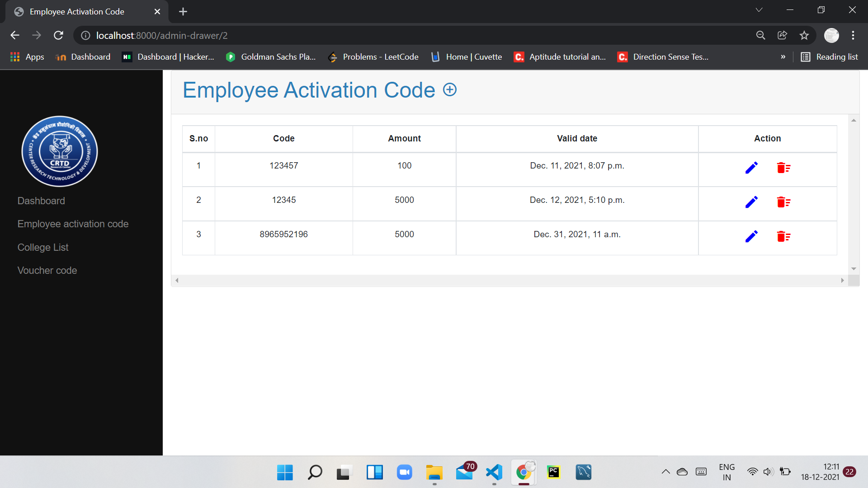Click the add activation code plus icon
868x488 pixels.
pos(449,89)
